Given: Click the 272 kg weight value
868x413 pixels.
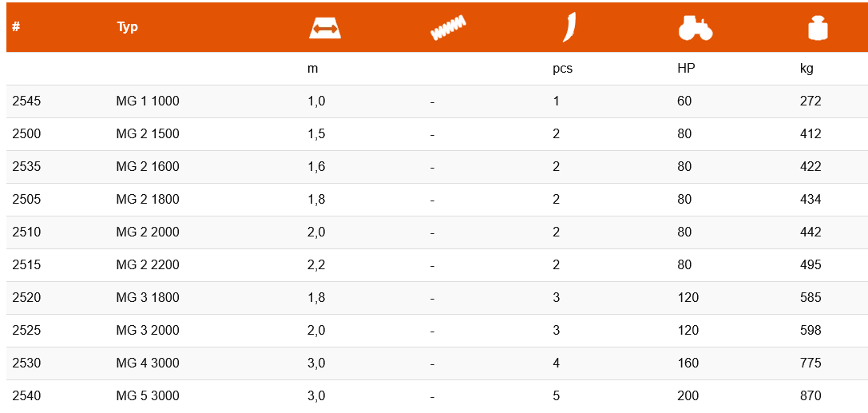Looking at the screenshot, I should pyautogui.click(x=811, y=101).
